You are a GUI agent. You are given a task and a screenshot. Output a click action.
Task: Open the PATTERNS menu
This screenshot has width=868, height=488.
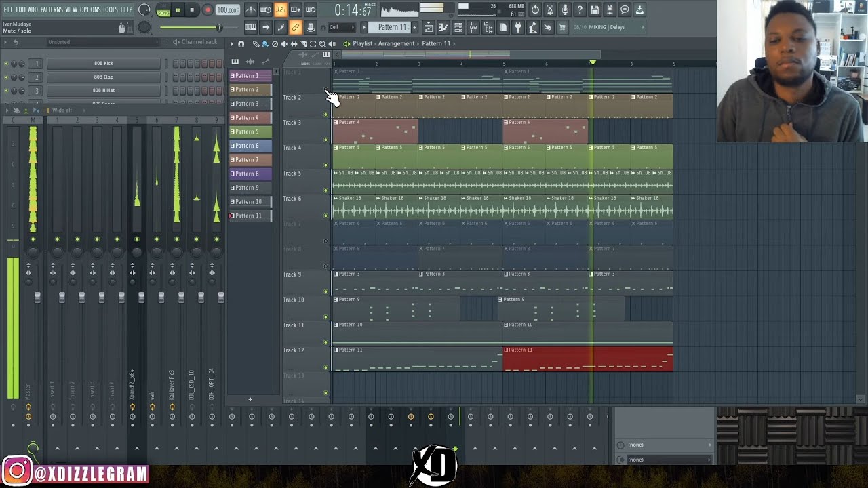tap(51, 9)
